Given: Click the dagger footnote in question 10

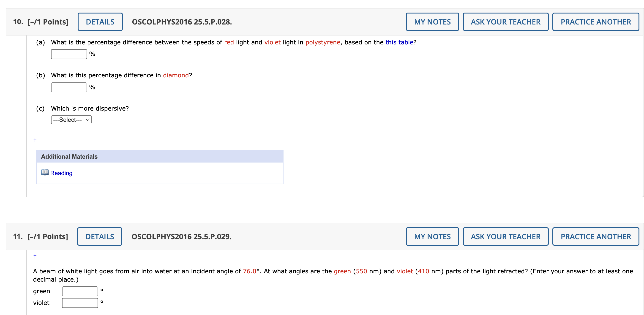Looking at the screenshot, I should [35, 140].
